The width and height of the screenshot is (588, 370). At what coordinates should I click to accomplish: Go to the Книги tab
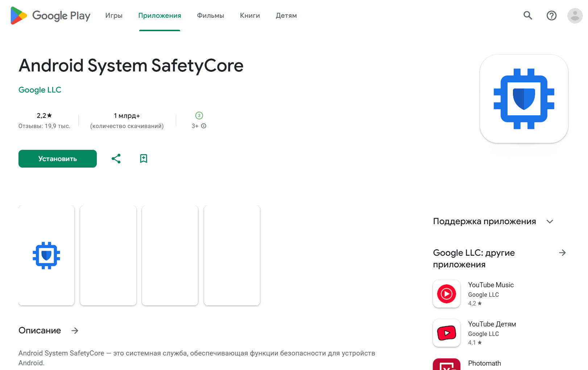coord(250,16)
